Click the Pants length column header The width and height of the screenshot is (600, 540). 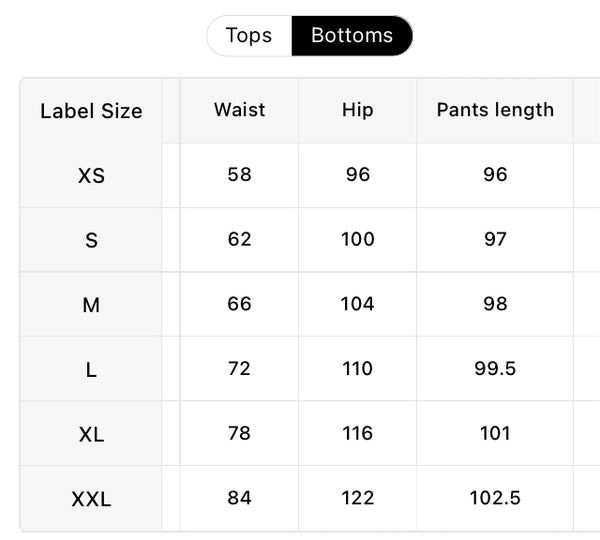click(x=495, y=110)
